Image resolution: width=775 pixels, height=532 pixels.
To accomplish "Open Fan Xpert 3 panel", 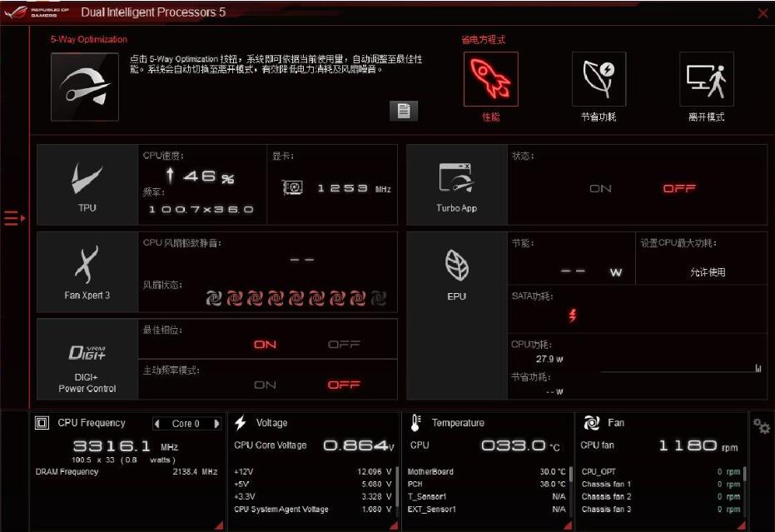I will tap(87, 271).
